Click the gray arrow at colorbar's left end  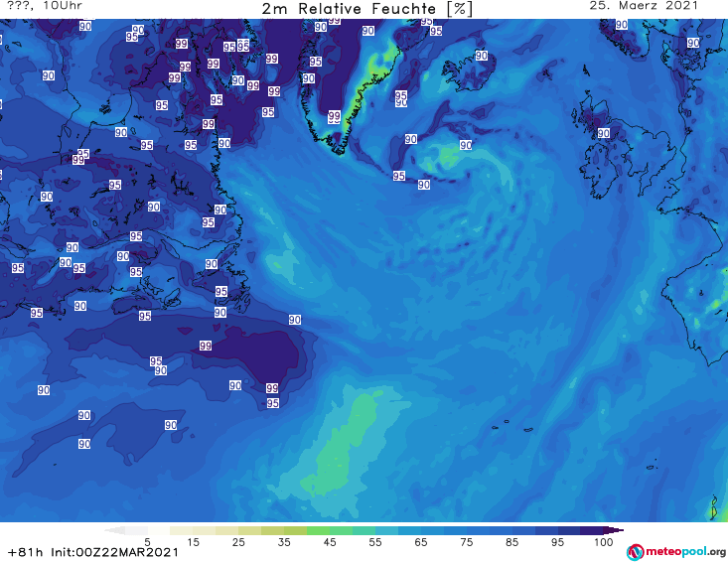(114, 531)
